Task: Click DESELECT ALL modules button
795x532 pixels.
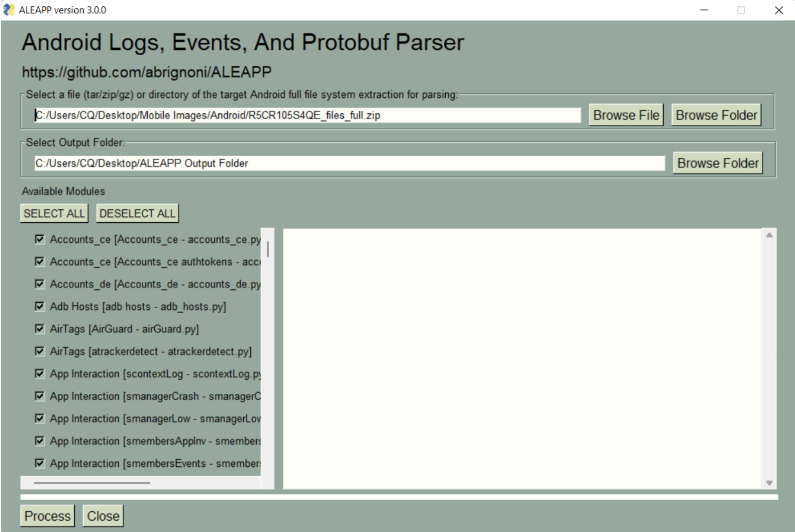Action: click(x=137, y=213)
